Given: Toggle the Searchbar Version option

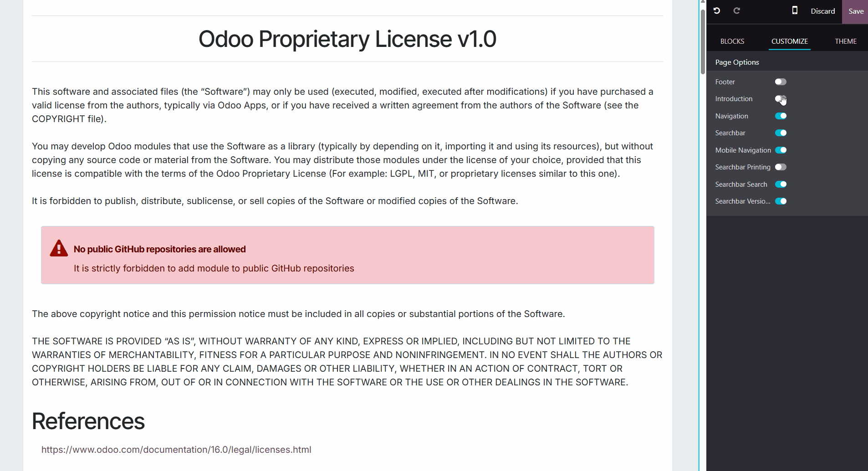Looking at the screenshot, I should (x=781, y=201).
